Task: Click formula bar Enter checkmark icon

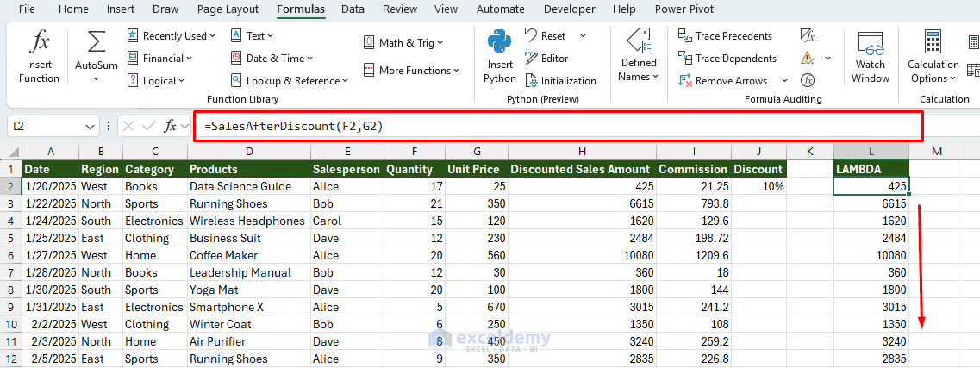Action: pos(149,126)
